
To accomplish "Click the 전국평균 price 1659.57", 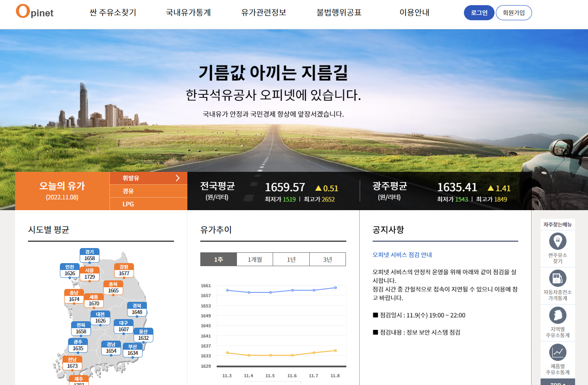I will [x=285, y=187].
